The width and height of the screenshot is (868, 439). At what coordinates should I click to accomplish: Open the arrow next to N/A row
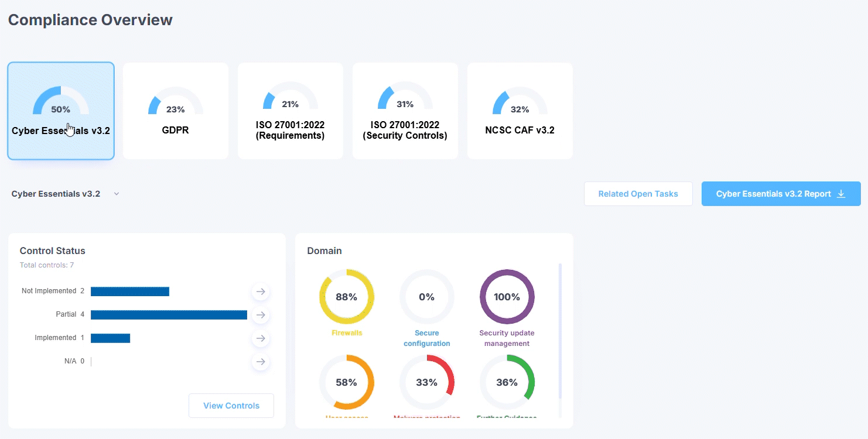[261, 362]
